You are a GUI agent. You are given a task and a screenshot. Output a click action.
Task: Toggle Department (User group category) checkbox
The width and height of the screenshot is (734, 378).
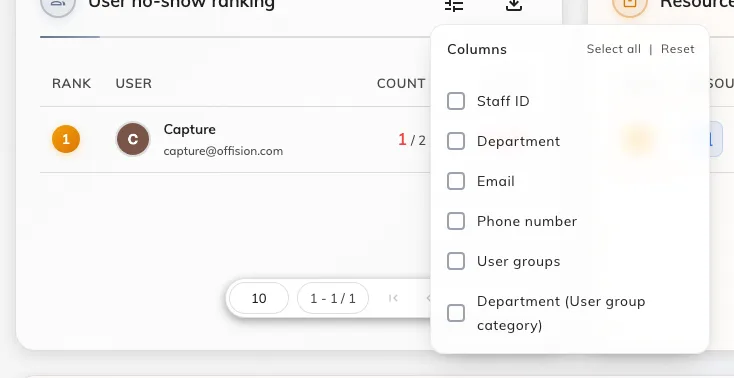coord(456,313)
